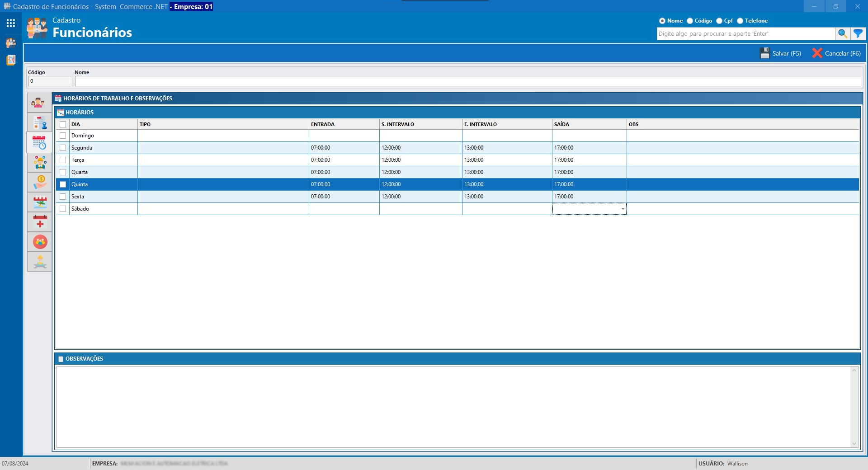Open the apps grid menu icon
This screenshot has width=868, height=470.
(x=11, y=23)
